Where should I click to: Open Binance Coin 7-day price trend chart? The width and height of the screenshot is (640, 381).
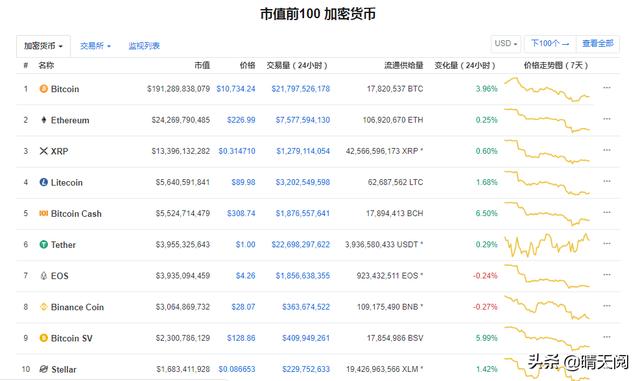tap(547, 307)
